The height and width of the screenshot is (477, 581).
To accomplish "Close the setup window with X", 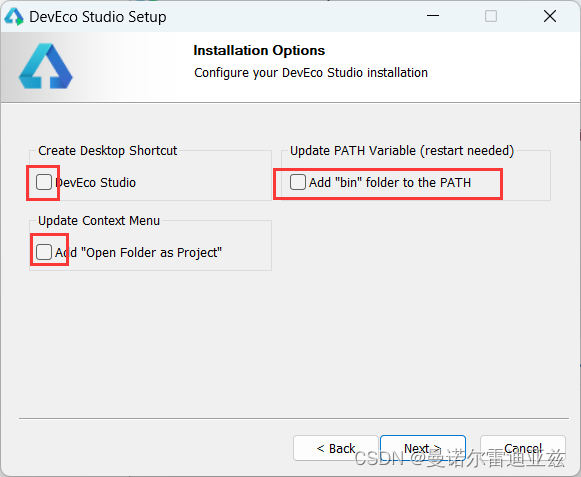I will click(550, 16).
